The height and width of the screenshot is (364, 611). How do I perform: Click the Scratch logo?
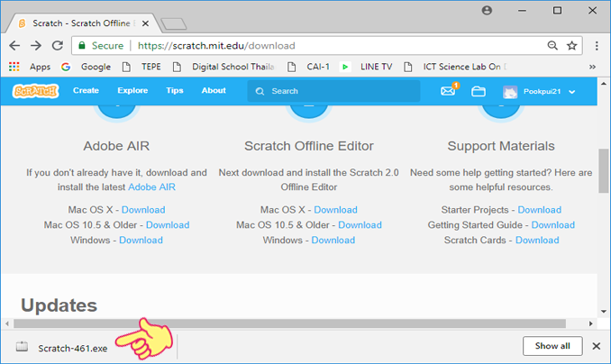(35, 91)
